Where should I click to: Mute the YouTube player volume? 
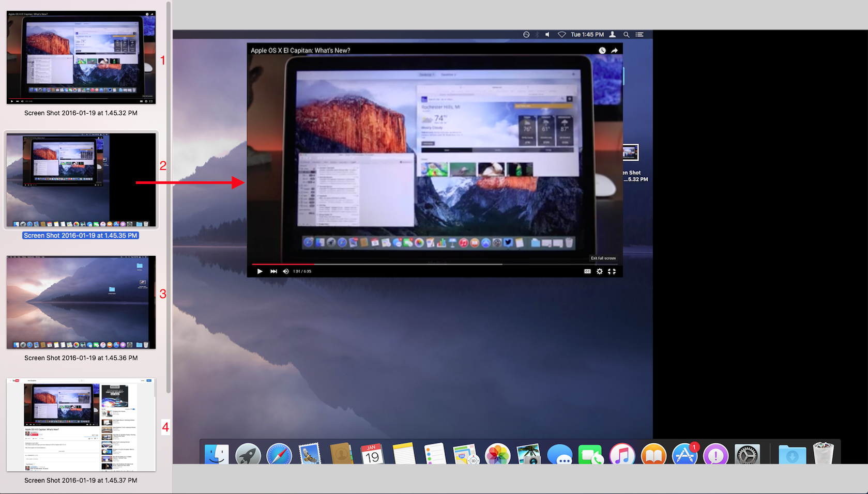(286, 271)
